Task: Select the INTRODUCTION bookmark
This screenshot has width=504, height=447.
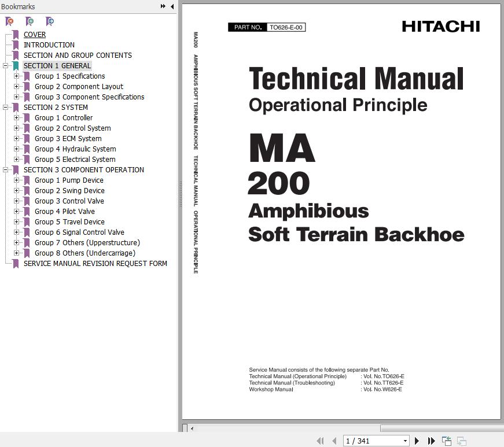Action: tap(49, 45)
